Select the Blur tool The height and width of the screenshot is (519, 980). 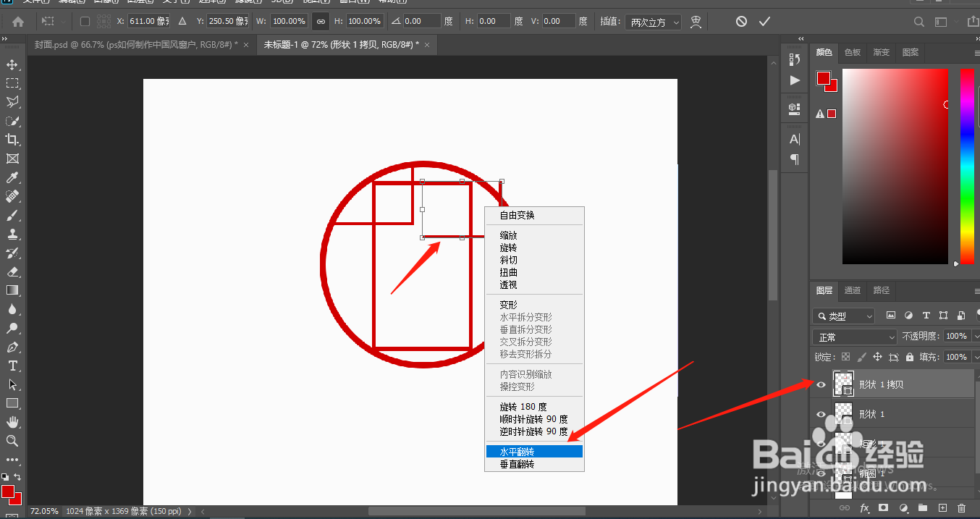coord(12,309)
